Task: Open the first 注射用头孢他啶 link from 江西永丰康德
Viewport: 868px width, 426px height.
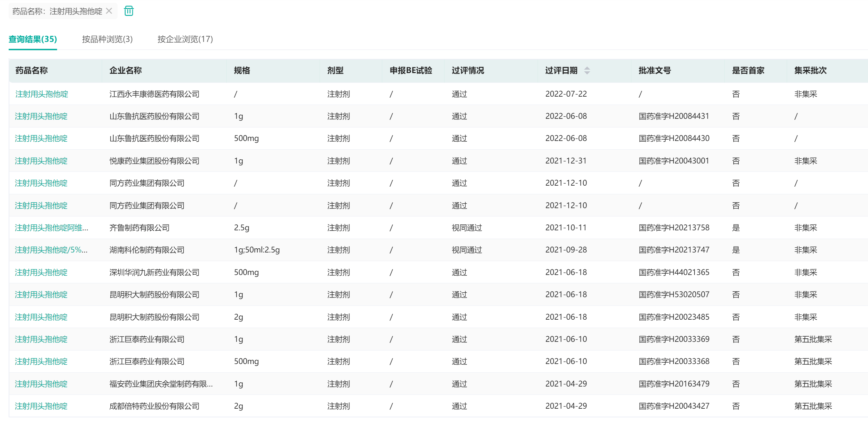Action: point(42,94)
